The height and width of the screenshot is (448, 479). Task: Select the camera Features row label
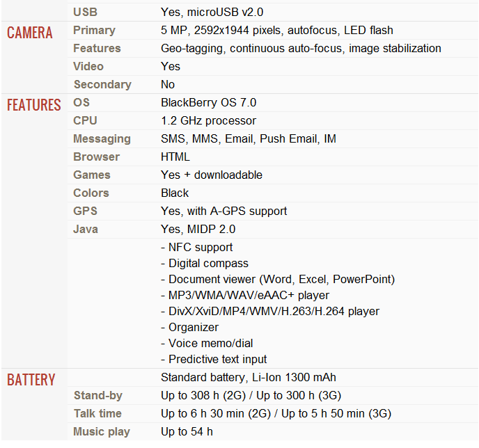pos(97,48)
